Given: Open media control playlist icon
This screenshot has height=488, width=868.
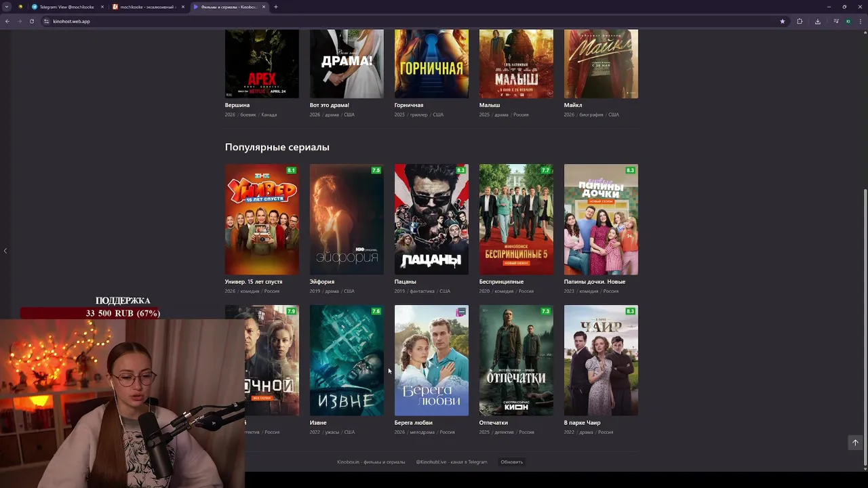Looking at the screenshot, I should click(x=835, y=21).
